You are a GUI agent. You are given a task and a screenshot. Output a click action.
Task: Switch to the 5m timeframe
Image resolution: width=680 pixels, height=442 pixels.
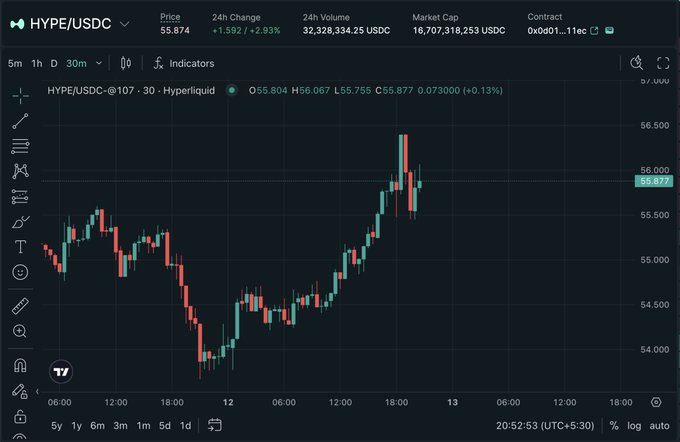15,63
